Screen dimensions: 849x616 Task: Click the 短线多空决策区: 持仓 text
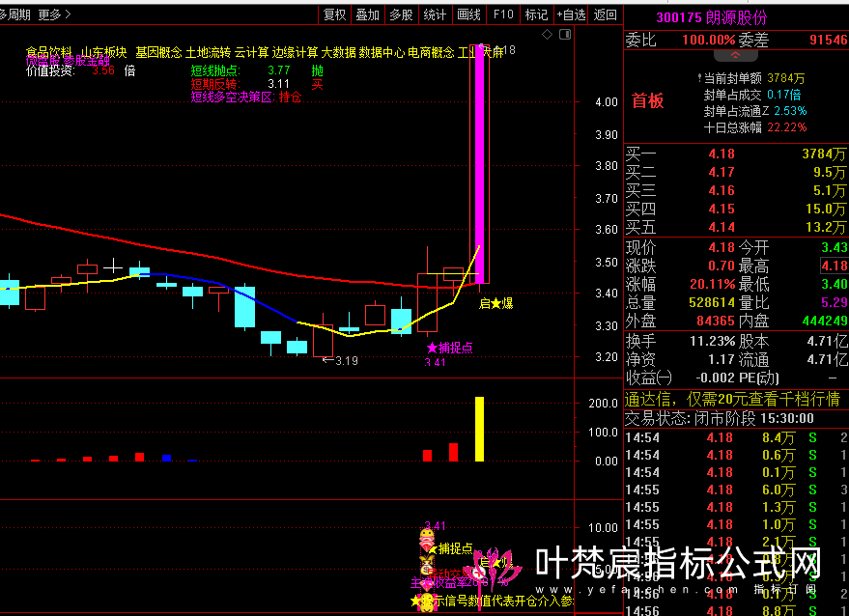click(x=246, y=98)
